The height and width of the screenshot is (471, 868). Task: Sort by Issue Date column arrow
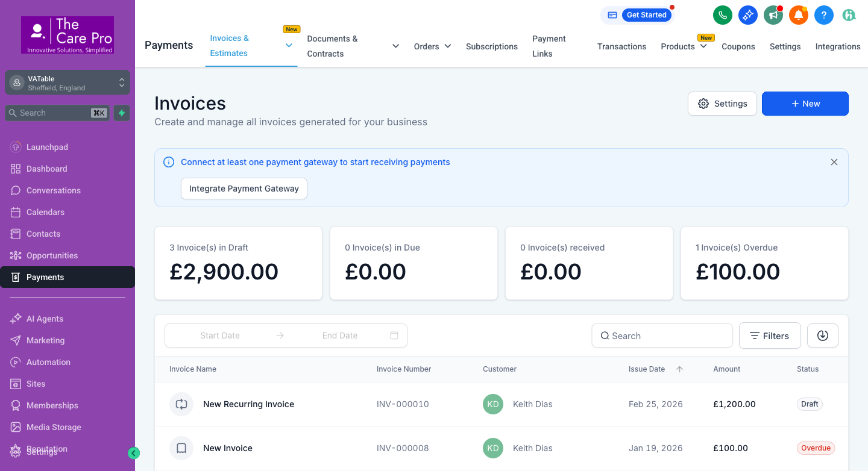[679, 369]
